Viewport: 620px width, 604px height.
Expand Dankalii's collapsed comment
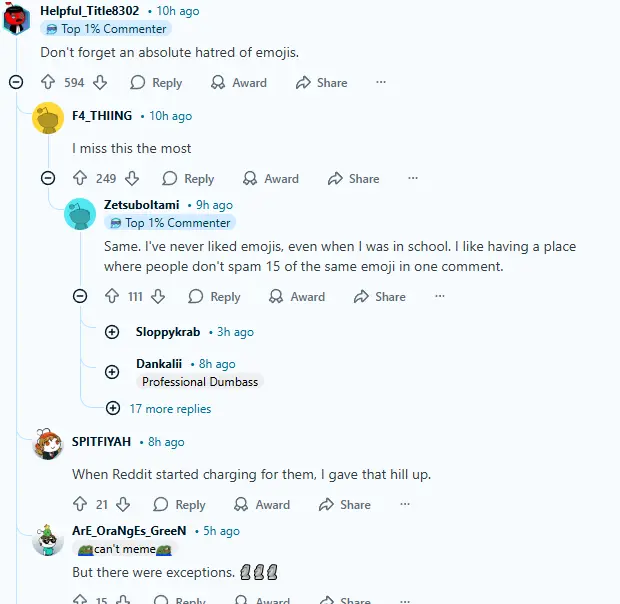[113, 372]
